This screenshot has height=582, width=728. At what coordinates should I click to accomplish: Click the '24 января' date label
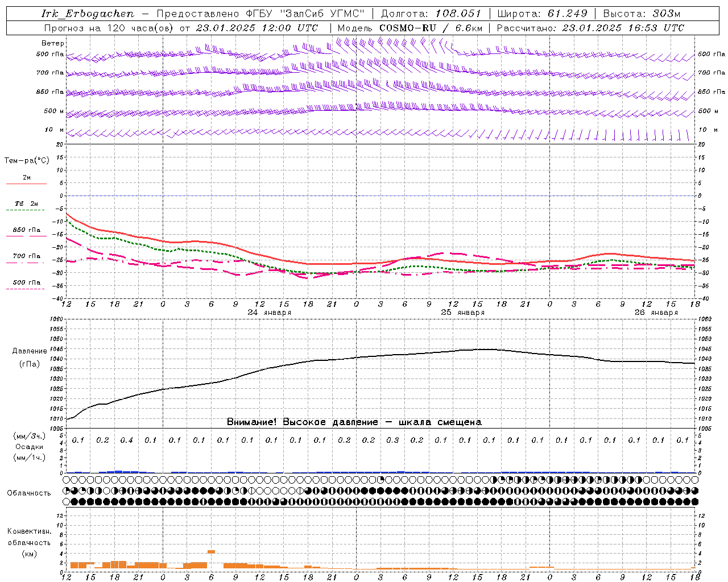pyautogui.click(x=270, y=313)
